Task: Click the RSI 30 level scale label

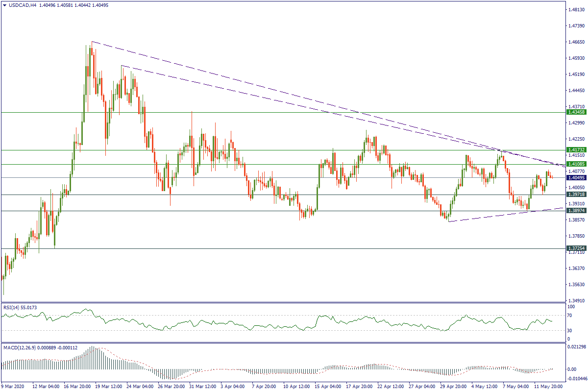Action: 569,330
